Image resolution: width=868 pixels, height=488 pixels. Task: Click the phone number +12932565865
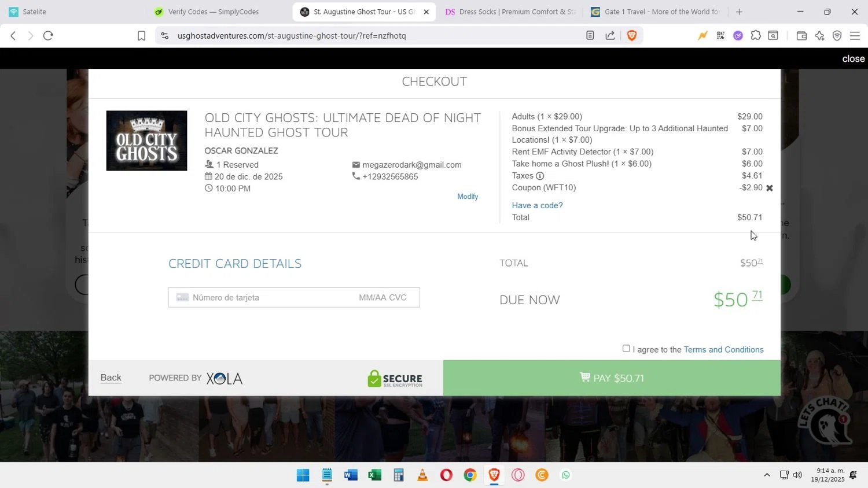pos(390,176)
